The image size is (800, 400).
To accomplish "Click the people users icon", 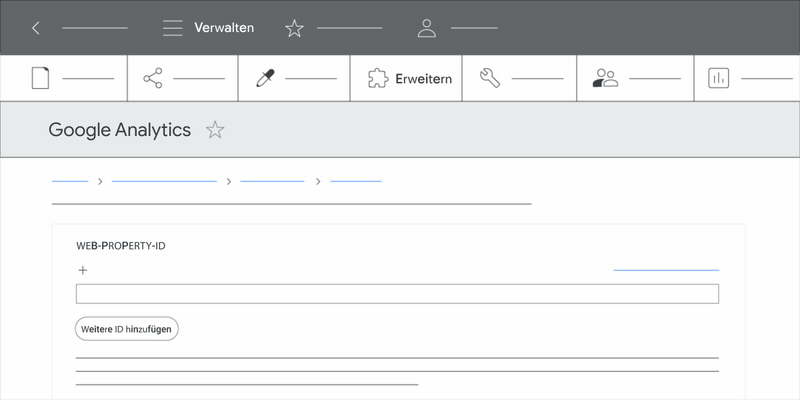I will pos(605,79).
